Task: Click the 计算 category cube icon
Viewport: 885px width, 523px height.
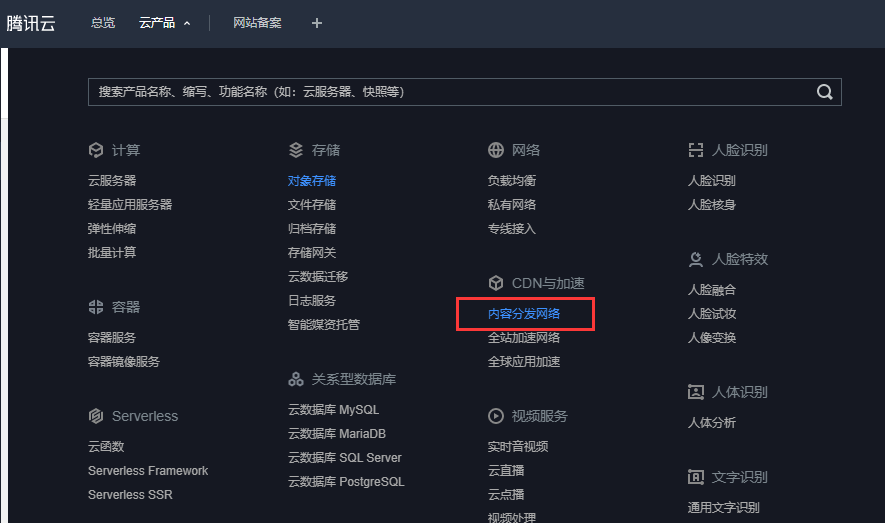Action: [96, 150]
